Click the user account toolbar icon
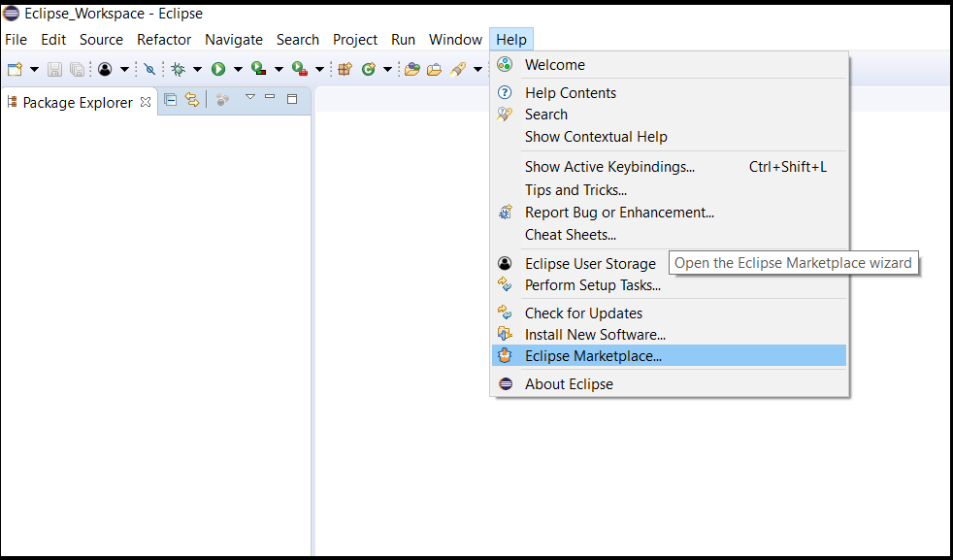The image size is (953, 560). click(105, 69)
